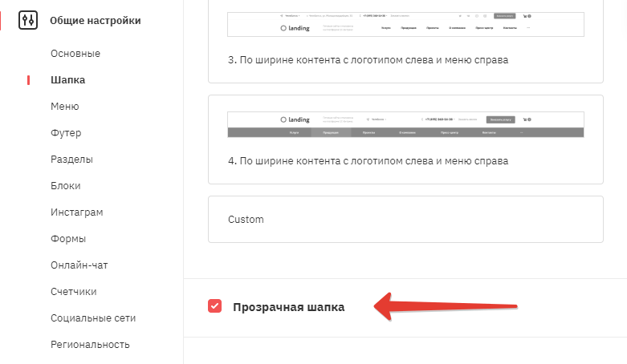Choose the Custom header option card

(405, 220)
